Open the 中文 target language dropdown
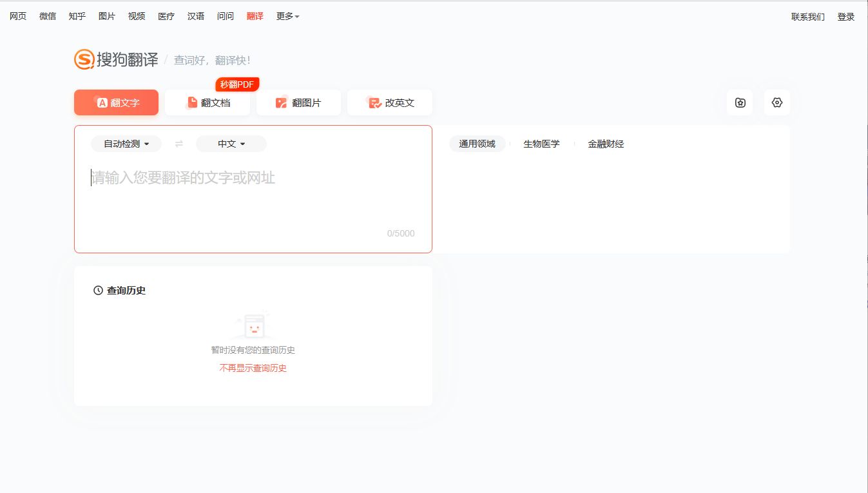The image size is (868, 493). 231,144
